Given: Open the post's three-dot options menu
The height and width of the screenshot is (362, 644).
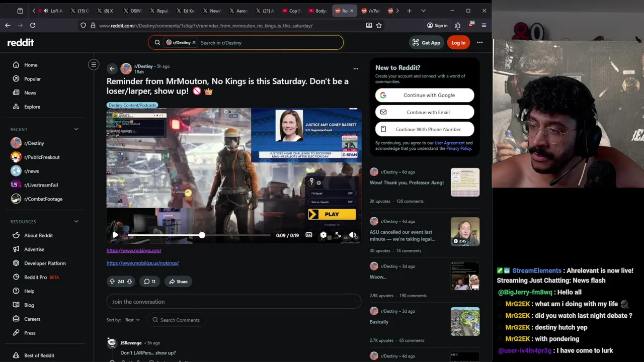Looking at the screenshot, I should click(356, 69).
